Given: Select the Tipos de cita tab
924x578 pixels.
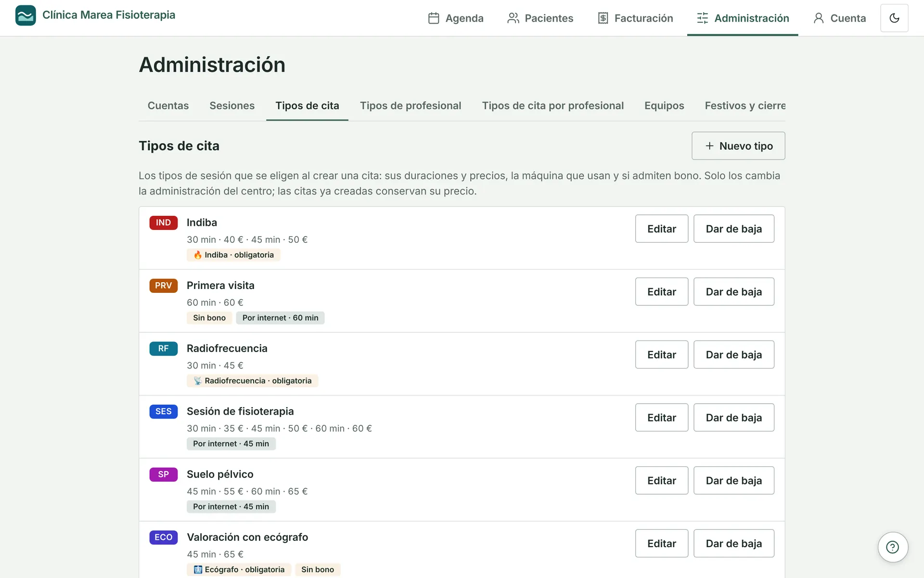Looking at the screenshot, I should (x=307, y=106).
